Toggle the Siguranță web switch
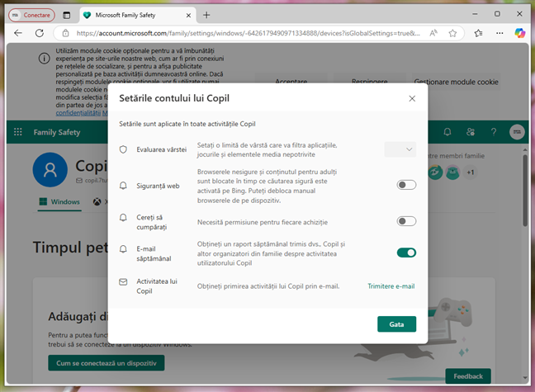 point(406,185)
